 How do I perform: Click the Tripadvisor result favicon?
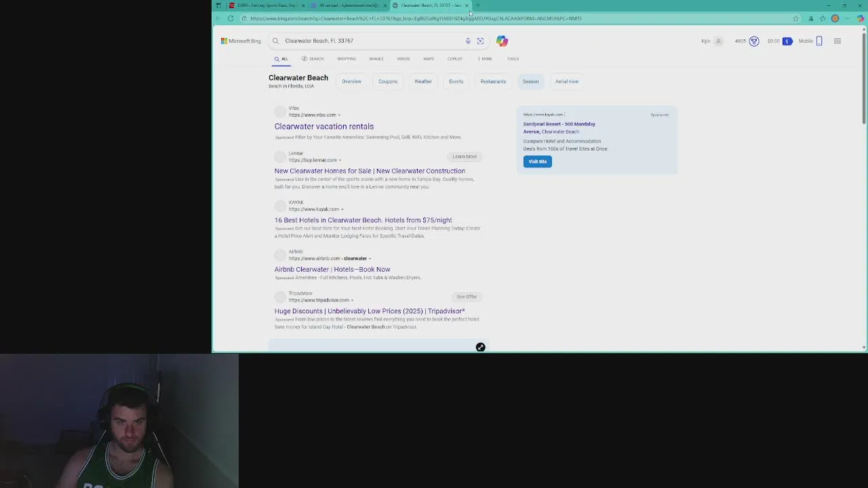(x=280, y=296)
